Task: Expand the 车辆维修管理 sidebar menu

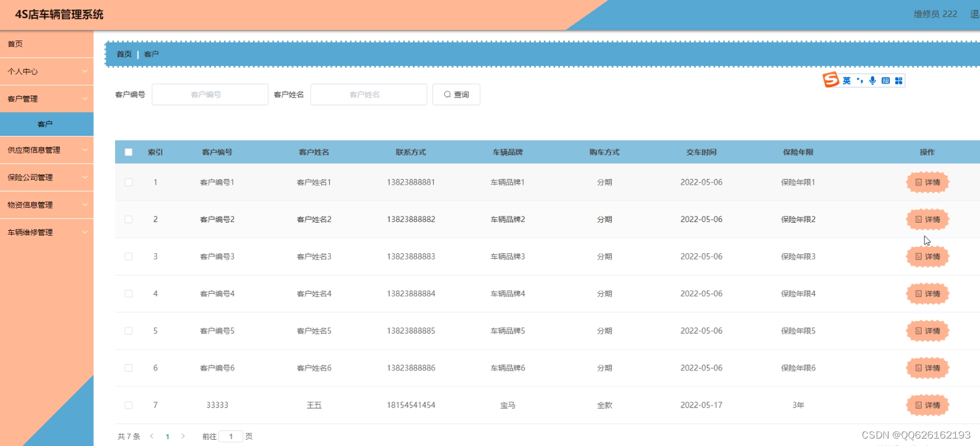Action: point(47,232)
